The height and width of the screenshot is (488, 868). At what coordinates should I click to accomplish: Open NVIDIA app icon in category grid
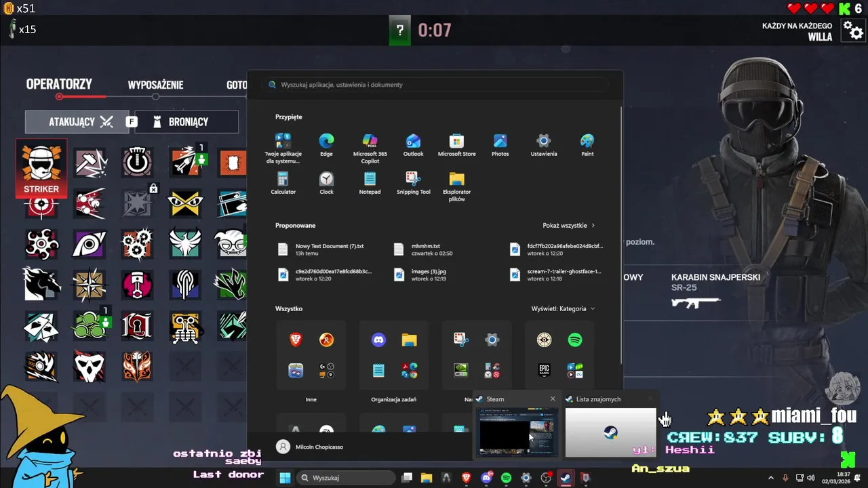pyautogui.click(x=461, y=371)
